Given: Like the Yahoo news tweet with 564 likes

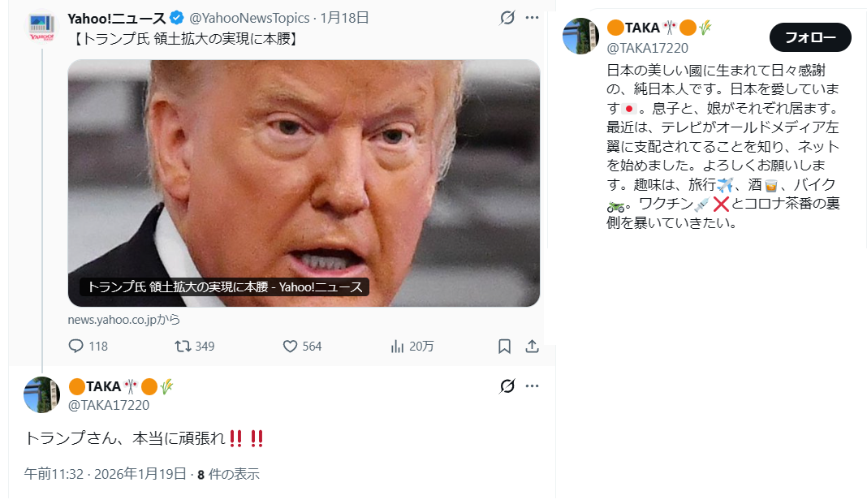Looking at the screenshot, I should pos(290,347).
